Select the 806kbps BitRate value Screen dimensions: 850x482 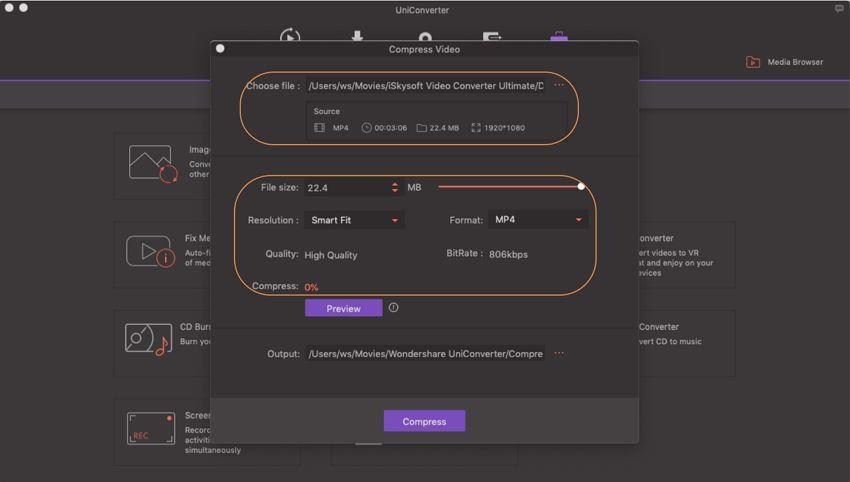coord(508,254)
